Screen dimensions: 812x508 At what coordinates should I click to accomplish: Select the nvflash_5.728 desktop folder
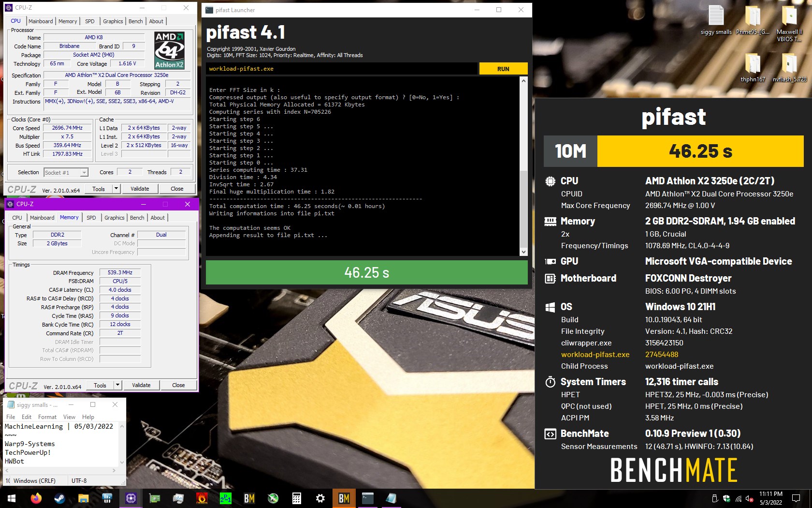[789, 67]
